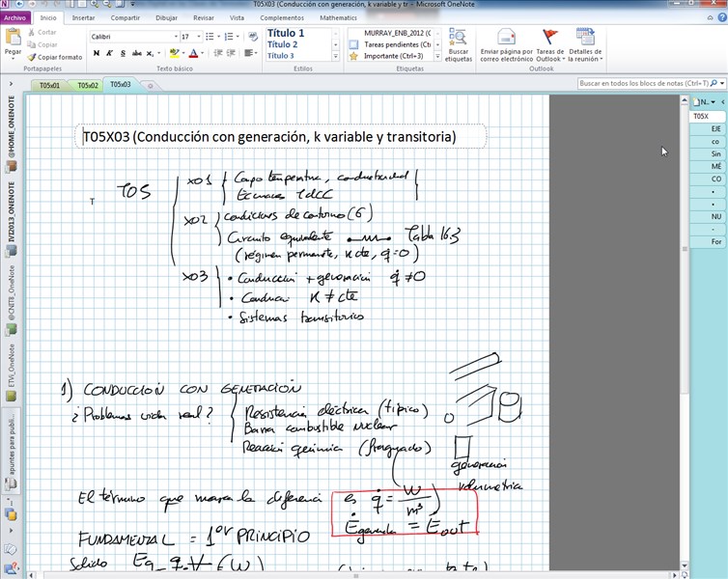The height and width of the screenshot is (579, 728).
Task: Switch to the Revisar ribbon tab
Action: [x=204, y=17]
